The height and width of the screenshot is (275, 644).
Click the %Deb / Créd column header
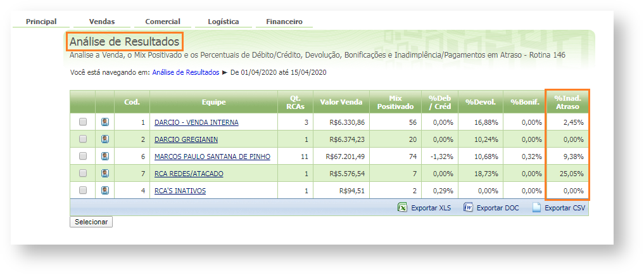(440, 102)
